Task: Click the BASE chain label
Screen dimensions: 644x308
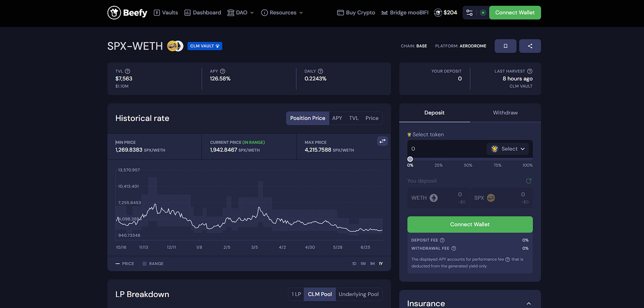Action: 422,46
